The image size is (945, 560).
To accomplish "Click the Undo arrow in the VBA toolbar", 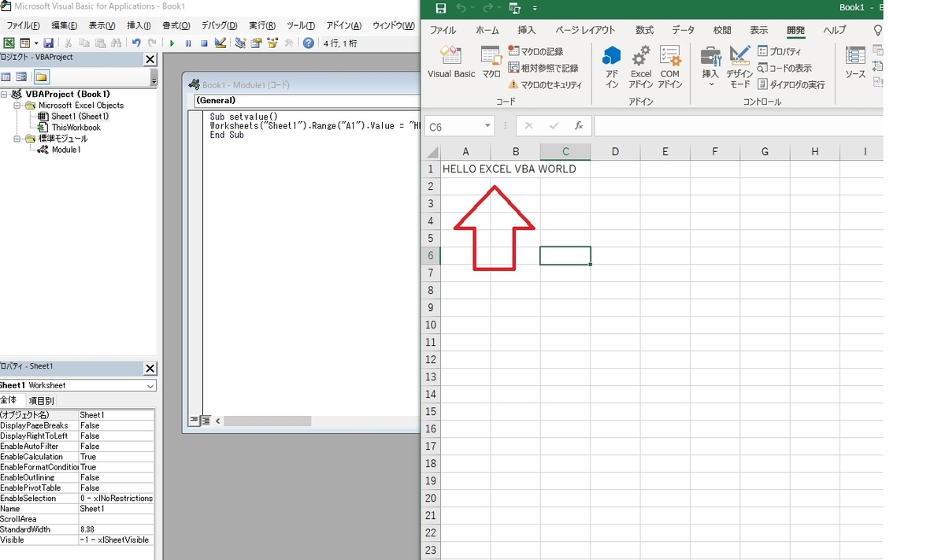I will point(136,43).
